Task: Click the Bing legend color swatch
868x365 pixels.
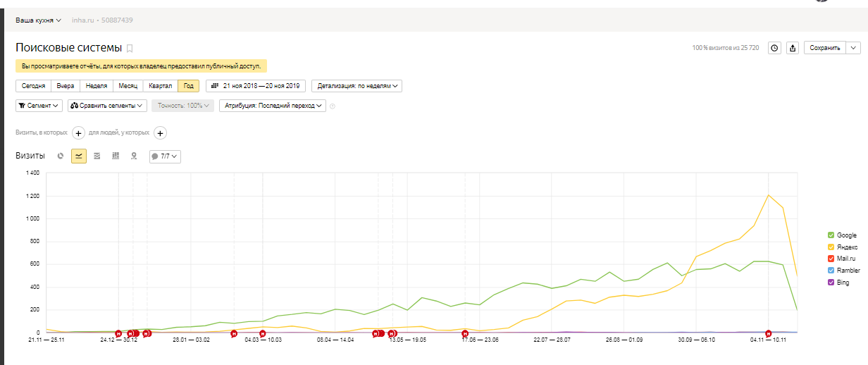Action: (x=831, y=283)
